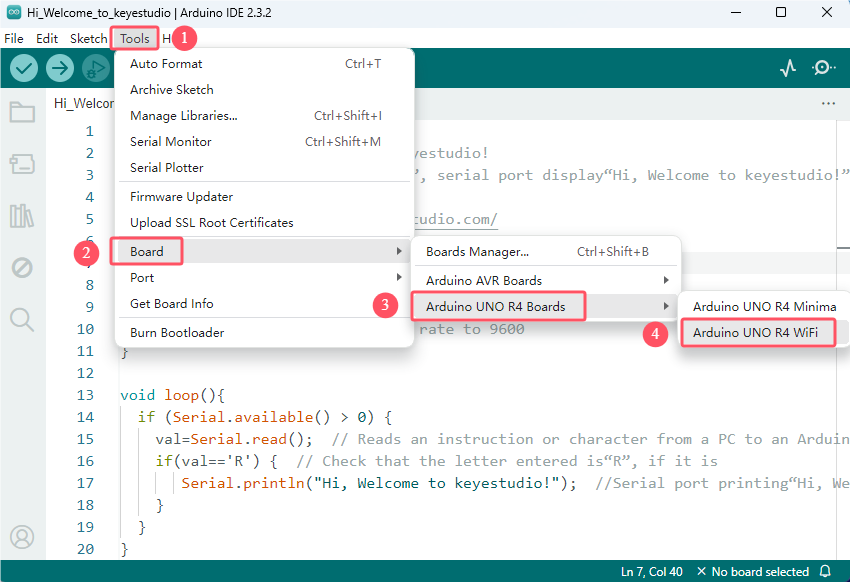Select Arduino UNO R4 Minima board
852x583 pixels.
764,306
